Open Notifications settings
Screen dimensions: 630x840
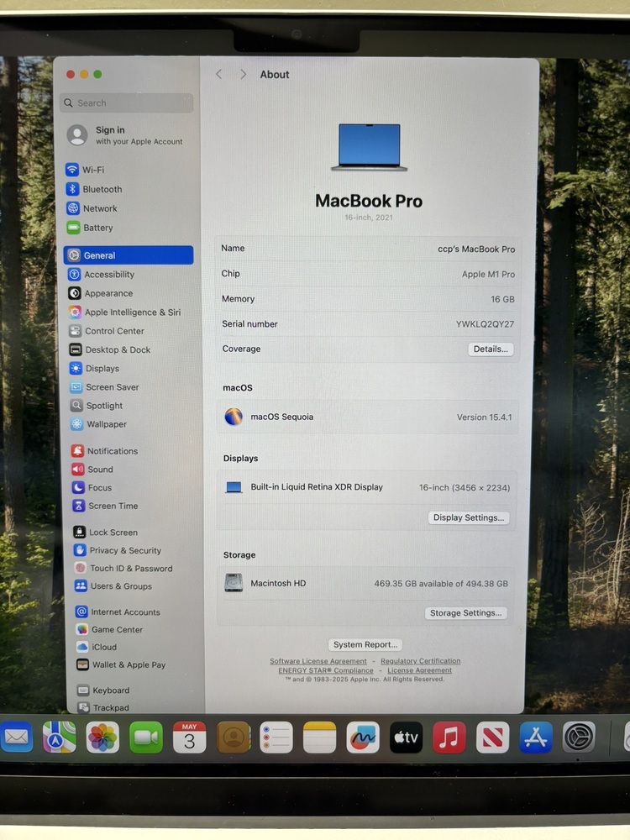coord(105,451)
